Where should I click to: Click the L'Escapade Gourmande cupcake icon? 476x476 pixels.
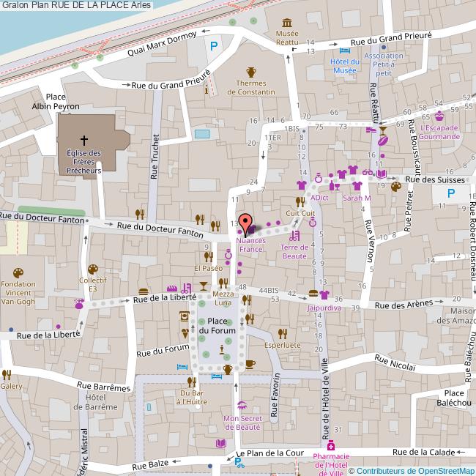tap(439, 116)
